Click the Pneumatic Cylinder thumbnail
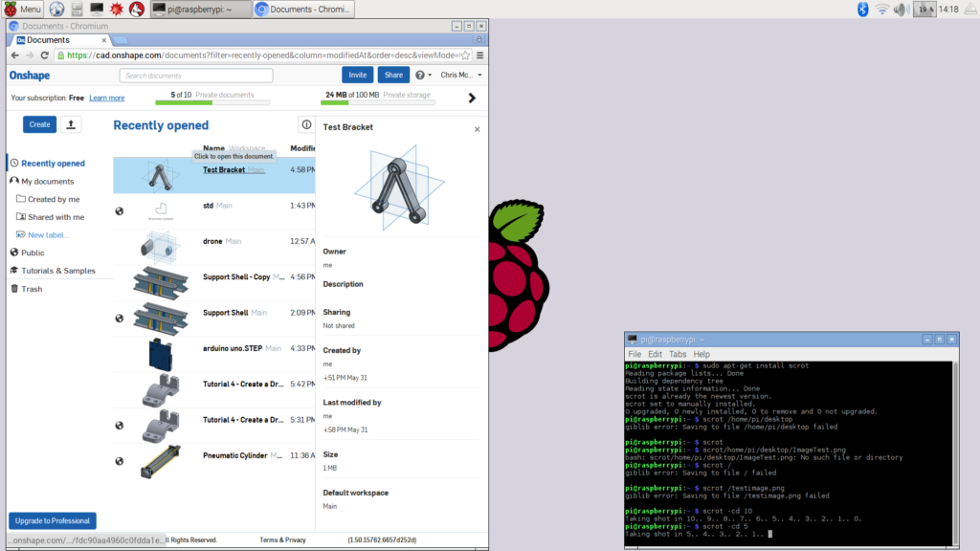The width and height of the screenshot is (980, 551). point(160,461)
